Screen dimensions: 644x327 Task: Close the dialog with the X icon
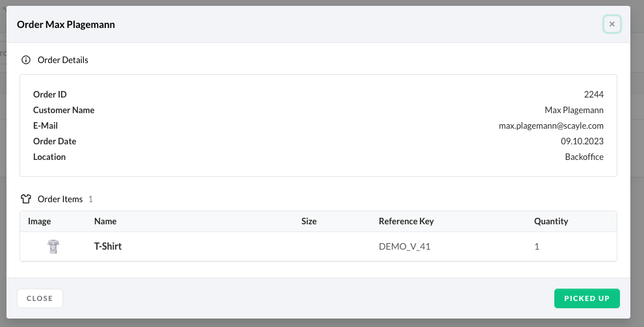612,25
